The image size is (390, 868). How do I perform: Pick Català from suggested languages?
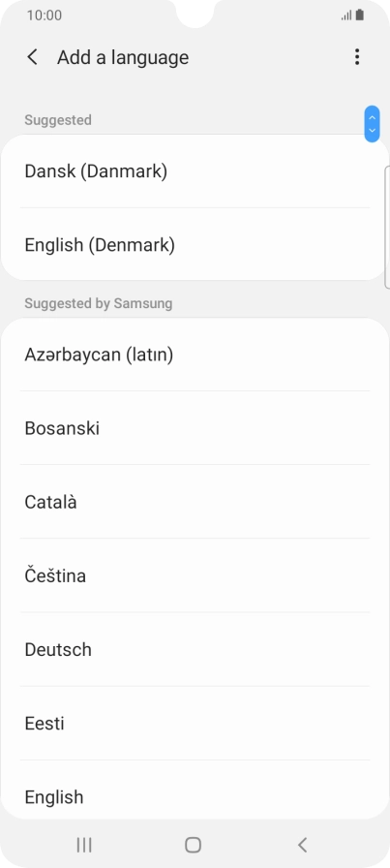pyautogui.click(x=195, y=502)
